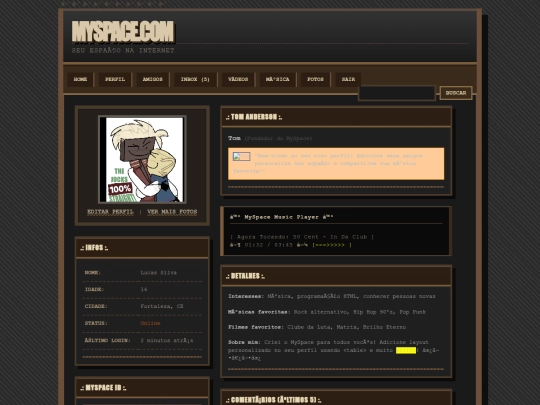Select the name 'Lucas Silva'
This screenshot has height=405, width=540.
[158, 273]
